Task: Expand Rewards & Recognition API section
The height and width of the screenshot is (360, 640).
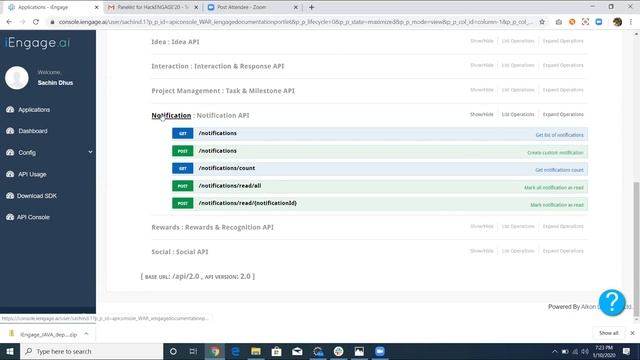Action: pos(212,227)
